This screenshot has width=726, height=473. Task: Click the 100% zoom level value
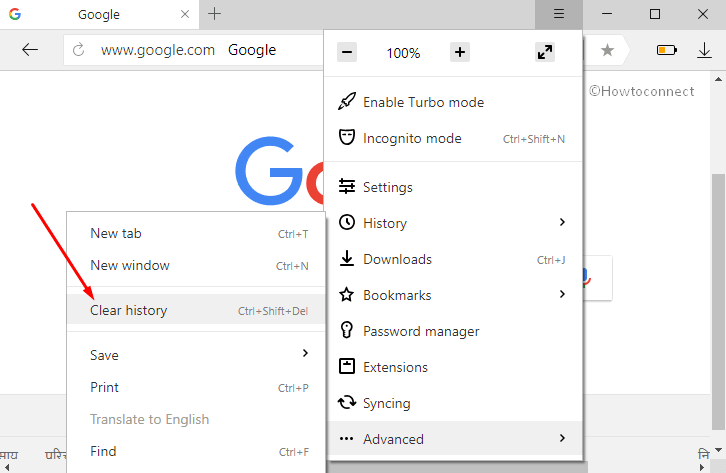403,53
